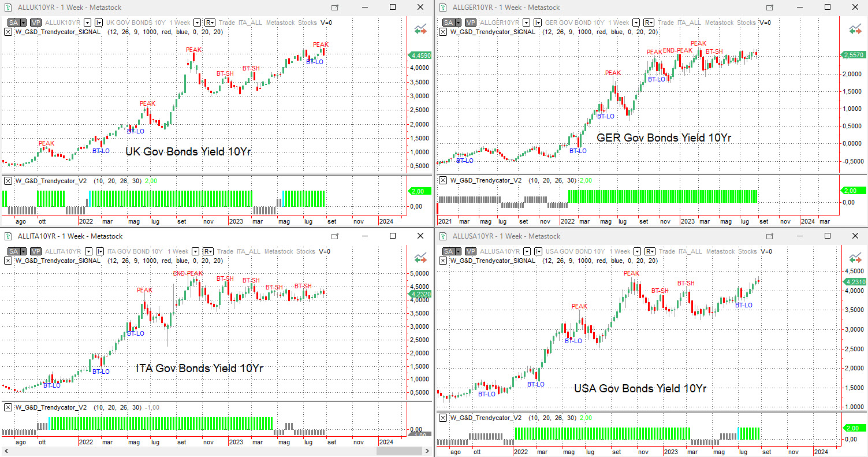Open the R dropdown in the ALLITA10YR chart
This screenshot has width=868, height=457.
208,251
